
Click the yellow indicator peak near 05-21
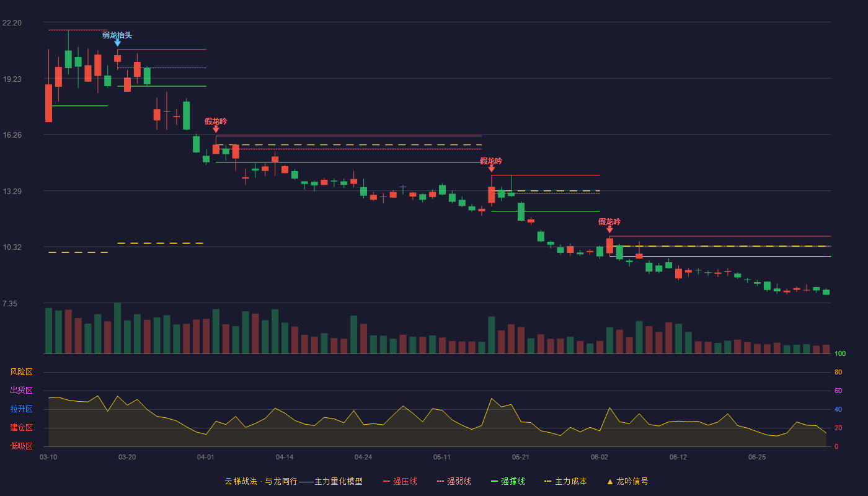pyautogui.click(x=492, y=398)
